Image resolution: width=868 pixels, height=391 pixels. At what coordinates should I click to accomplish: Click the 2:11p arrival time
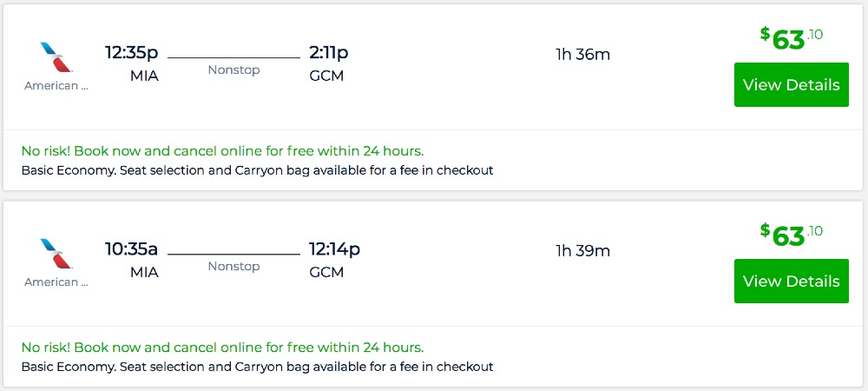(329, 53)
